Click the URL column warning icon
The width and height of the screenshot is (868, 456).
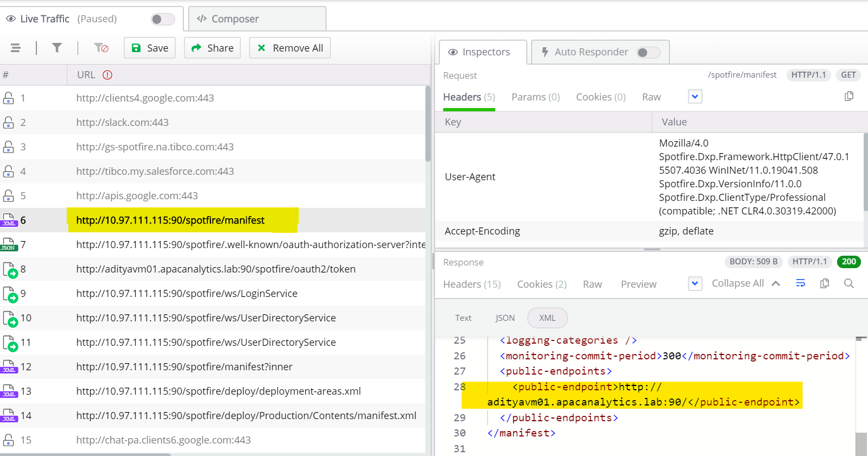pyautogui.click(x=107, y=75)
